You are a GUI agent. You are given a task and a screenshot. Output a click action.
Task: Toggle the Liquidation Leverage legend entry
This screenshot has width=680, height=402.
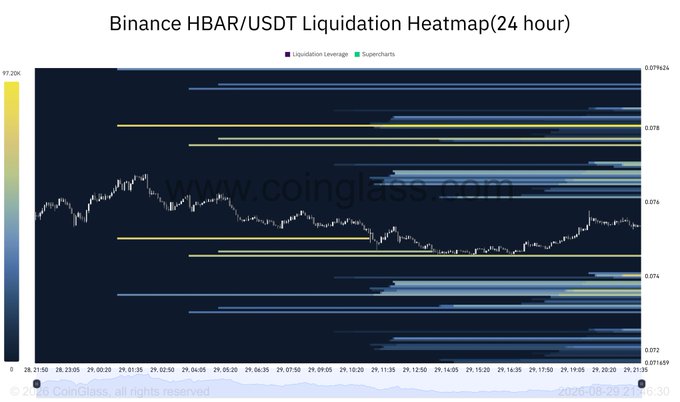coord(317,54)
